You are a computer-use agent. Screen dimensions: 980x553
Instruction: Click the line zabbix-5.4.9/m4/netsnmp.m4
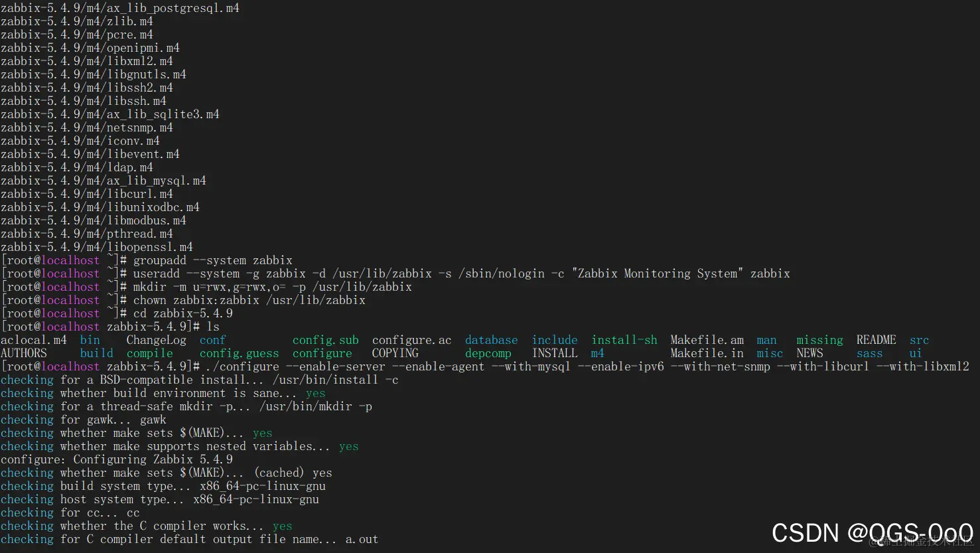87,127
